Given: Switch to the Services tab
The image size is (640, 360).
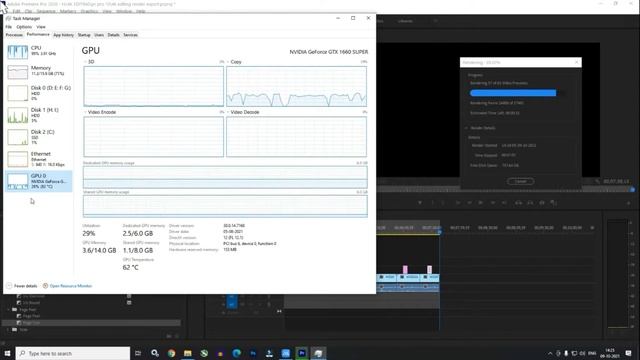Looking at the screenshot, I should pyautogui.click(x=131, y=35).
